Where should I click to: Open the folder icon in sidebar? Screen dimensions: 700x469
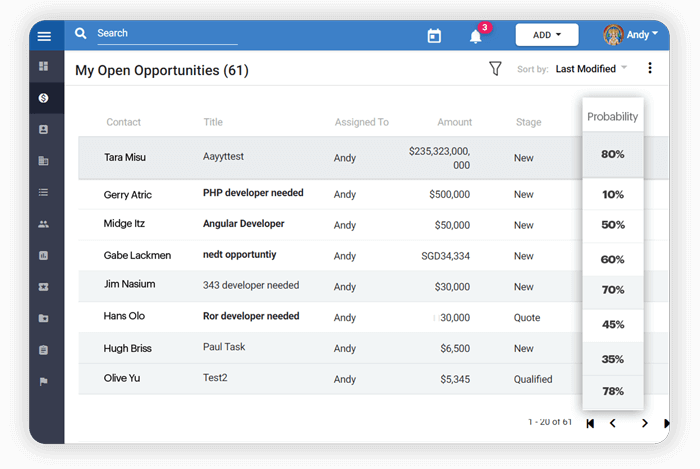coord(43,318)
